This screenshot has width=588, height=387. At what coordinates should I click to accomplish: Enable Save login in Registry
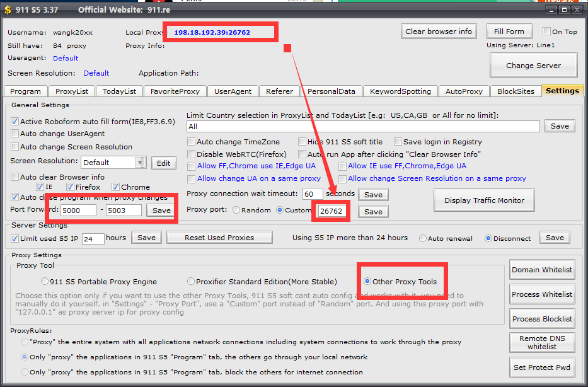pos(398,142)
